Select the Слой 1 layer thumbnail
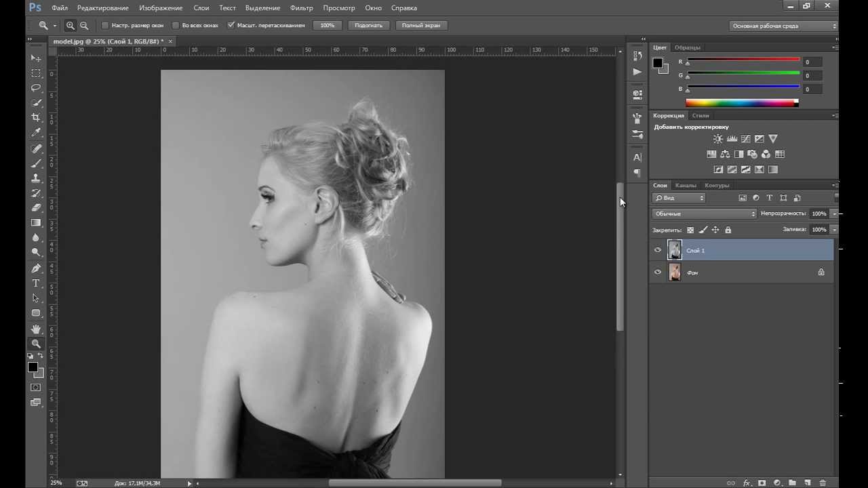 (x=675, y=250)
